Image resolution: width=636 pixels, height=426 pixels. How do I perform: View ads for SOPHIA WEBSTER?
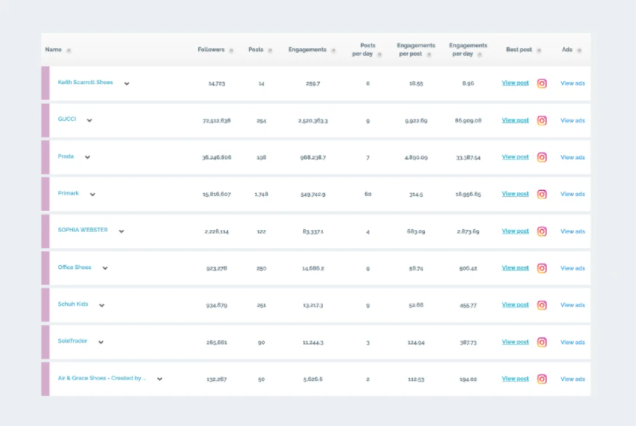[x=573, y=231]
